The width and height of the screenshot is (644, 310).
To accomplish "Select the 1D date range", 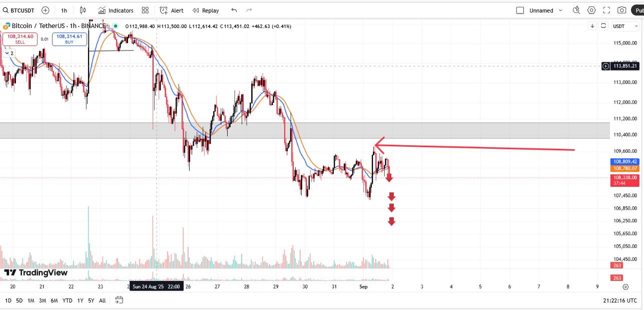I will click(8, 300).
